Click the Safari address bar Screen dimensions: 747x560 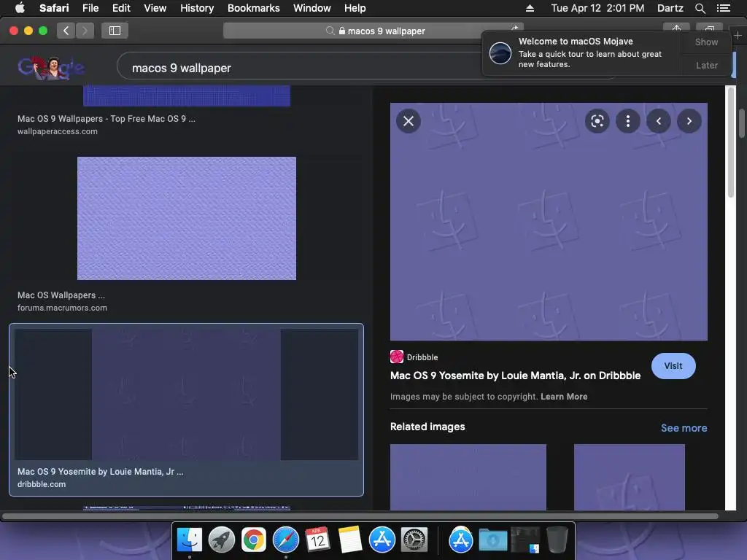coord(373,31)
